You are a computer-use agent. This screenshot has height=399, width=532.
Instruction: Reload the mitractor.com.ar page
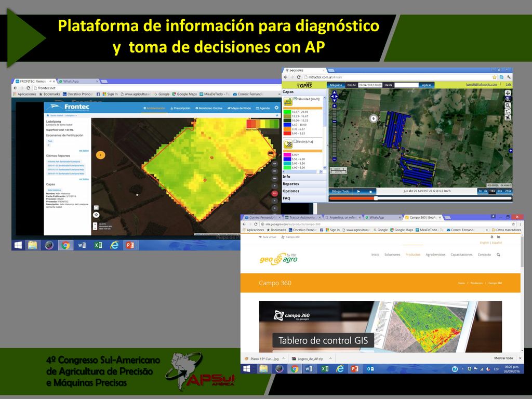(x=299, y=77)
